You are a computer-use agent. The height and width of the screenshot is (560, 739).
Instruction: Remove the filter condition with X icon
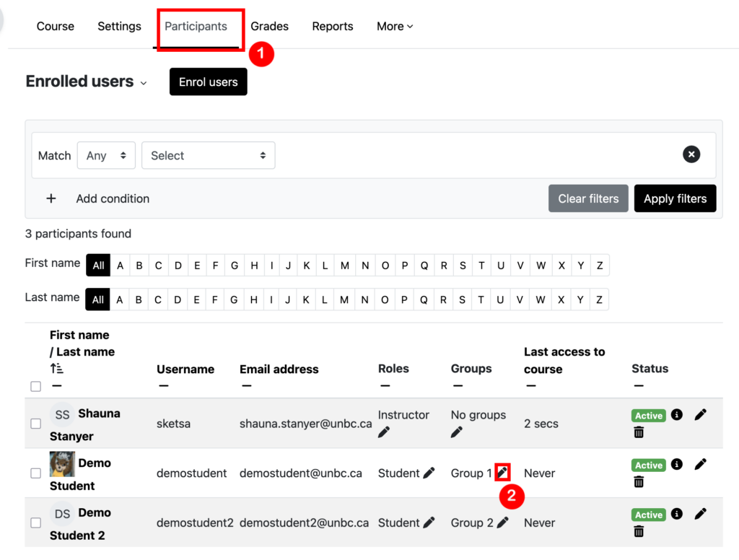pyautogui.click(x=691, y=154)
